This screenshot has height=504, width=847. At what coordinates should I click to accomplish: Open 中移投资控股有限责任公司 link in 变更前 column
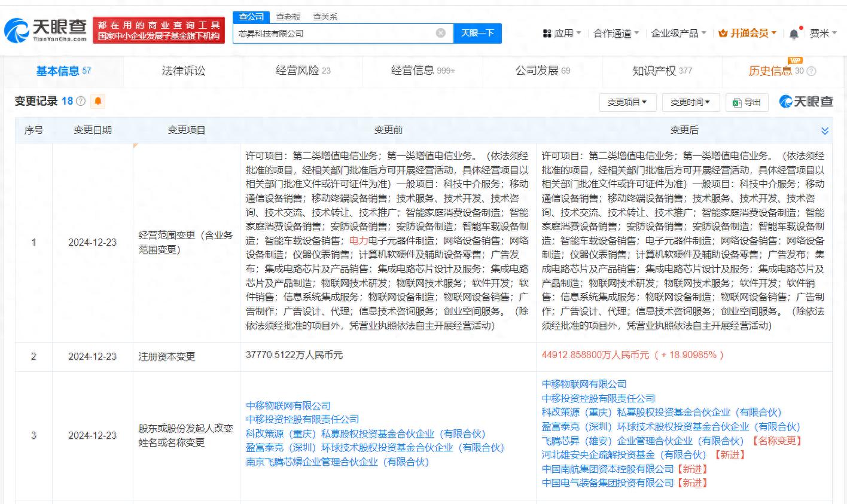pyautogui.click(x=303, y=419)
